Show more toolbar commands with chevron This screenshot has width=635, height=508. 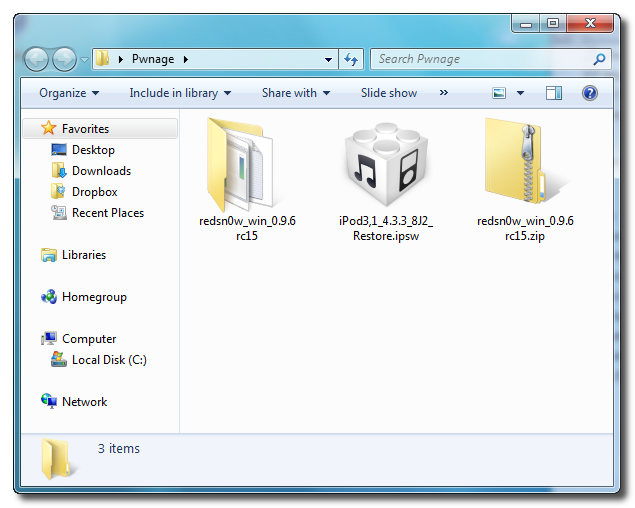tap(443, 93)
